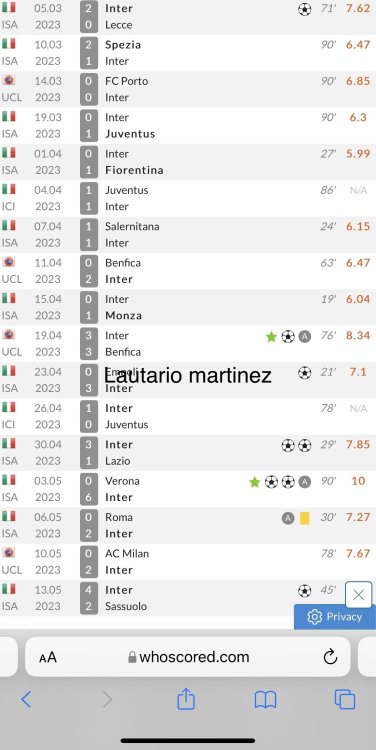The image size is (376, 750).
Task: Open Safari bookmarks book icon
Action: [x=265, y=700]
